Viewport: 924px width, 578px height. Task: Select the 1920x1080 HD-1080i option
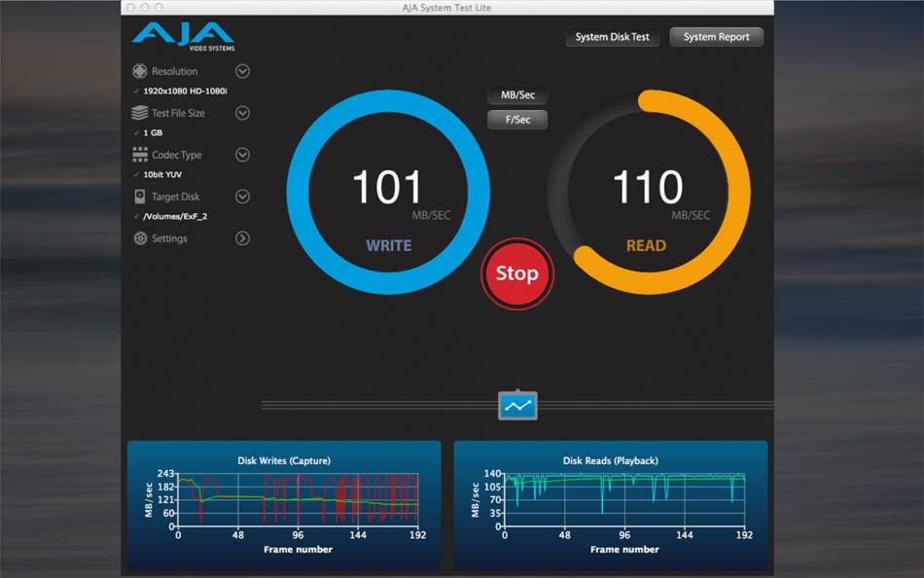tap(185, 90)
